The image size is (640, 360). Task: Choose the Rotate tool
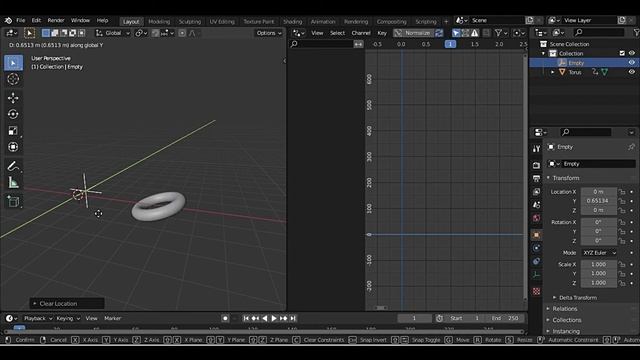(x=13, y=114)
